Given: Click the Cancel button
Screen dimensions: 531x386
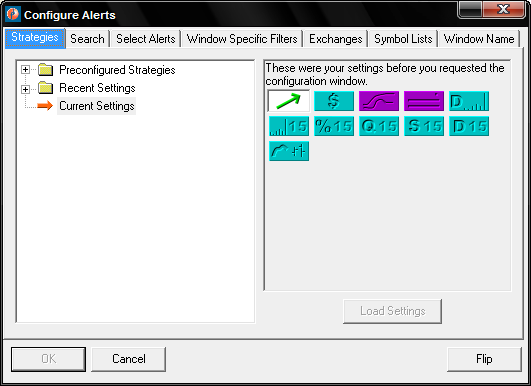Looking at the screenshot, I should click(129, 359).
